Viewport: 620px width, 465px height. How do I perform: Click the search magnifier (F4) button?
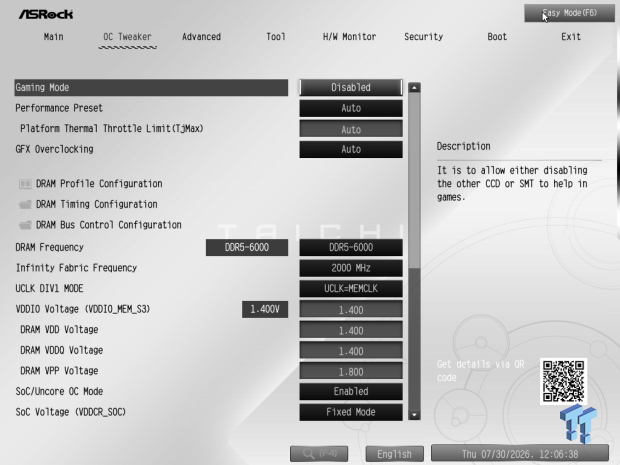(319, 454)
